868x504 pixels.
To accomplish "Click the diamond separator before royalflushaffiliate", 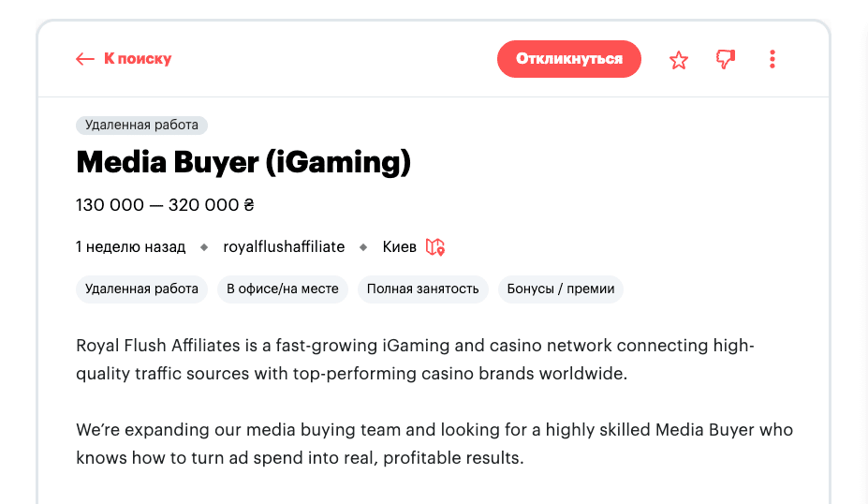I will tap(204, 247).
